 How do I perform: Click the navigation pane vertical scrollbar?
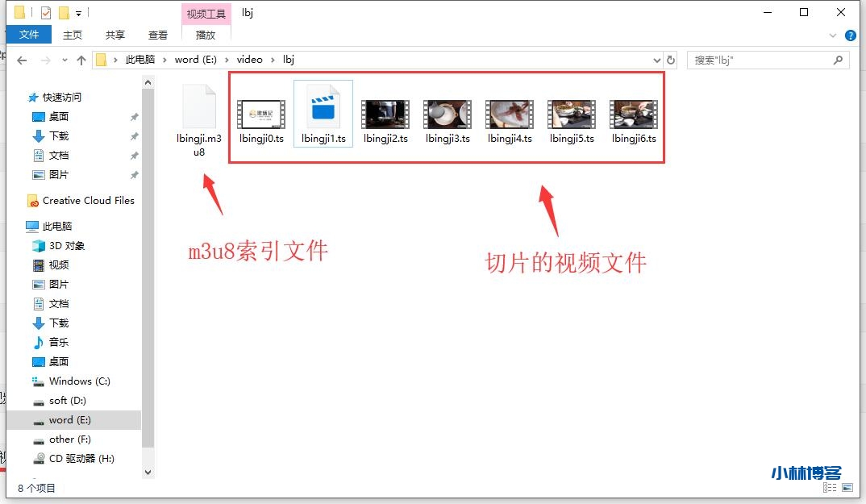(x=148, y=242)
